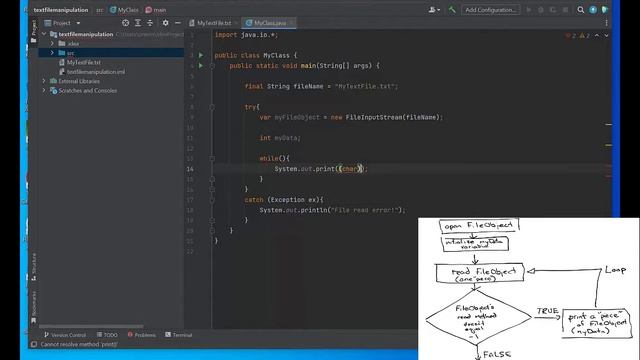Toggle the Project tool window side tab
The height and width of the screenshot is (360, 640).
(x=33, y=31)
